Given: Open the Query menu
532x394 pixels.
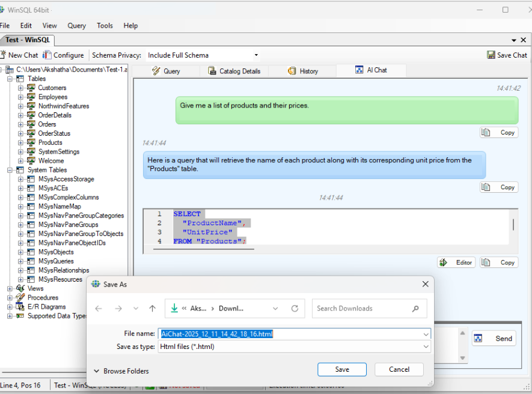Looking at the screenshot, I should click(76, 26).
